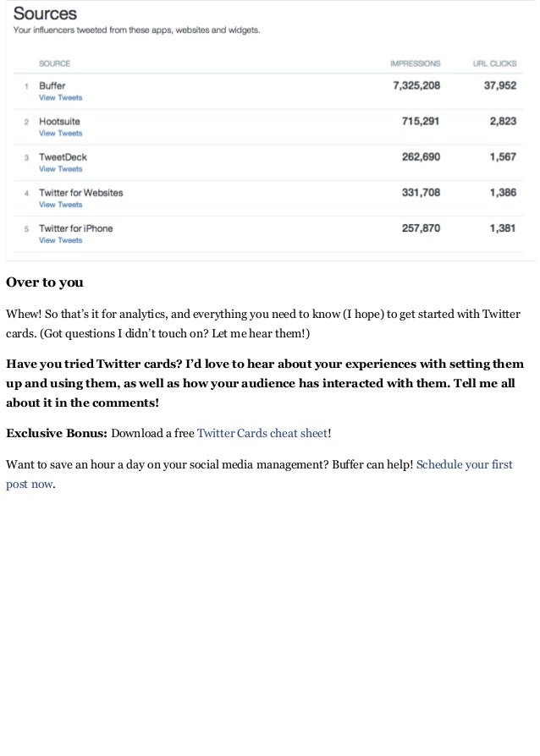Sort by the URL CLICKS column header
Image resolution: width=540 pixels, height=756 pixels.
point(494,63)
